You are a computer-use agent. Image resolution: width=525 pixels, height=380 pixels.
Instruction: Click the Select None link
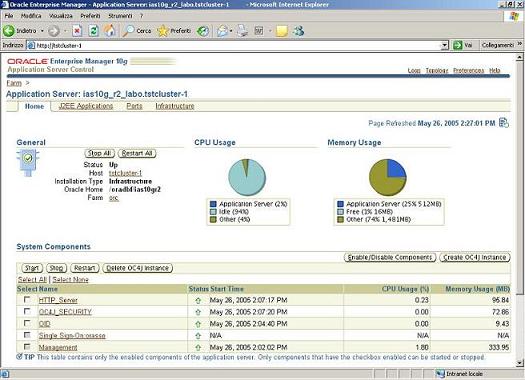click(x=71, y=280)
